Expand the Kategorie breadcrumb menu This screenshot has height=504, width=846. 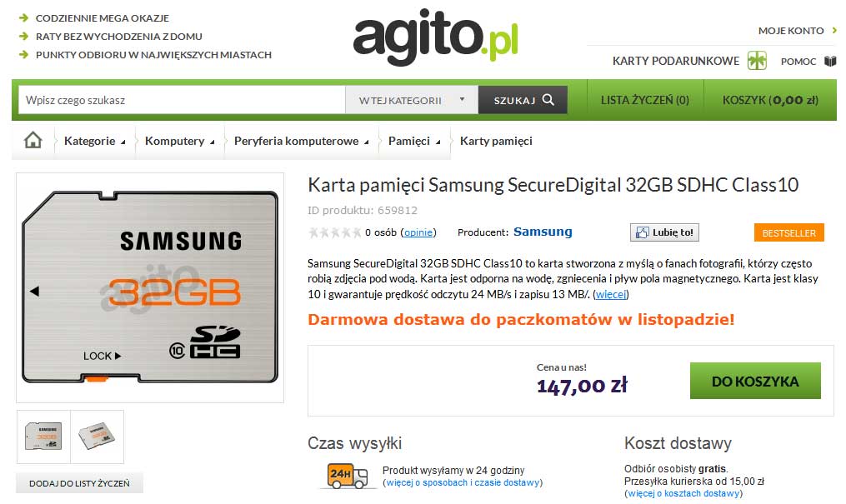tap(95, 142)
